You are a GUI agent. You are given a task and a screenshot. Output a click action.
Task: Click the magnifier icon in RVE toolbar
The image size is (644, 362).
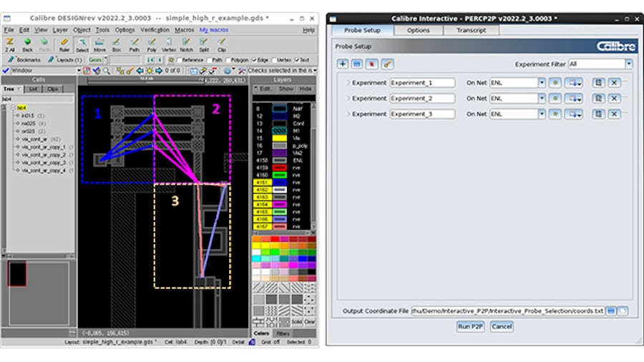tap(107, 71)
